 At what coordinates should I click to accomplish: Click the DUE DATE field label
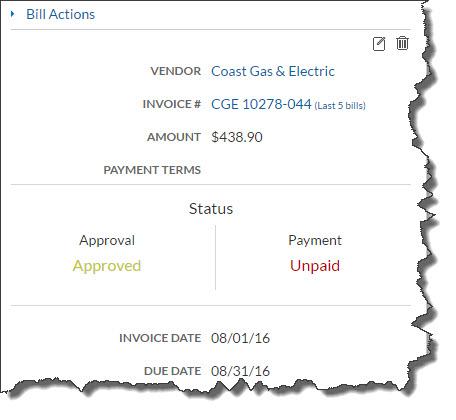(x=173, y=371)
